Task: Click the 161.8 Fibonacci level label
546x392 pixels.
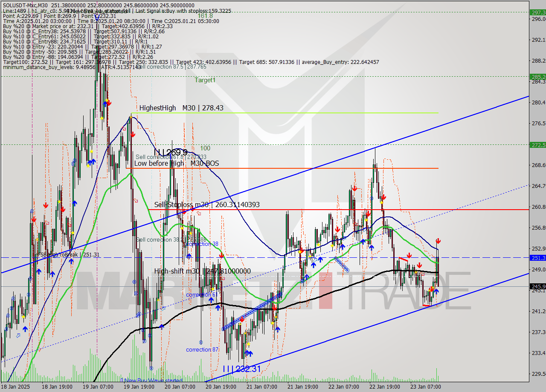Action: coord(205,16)
